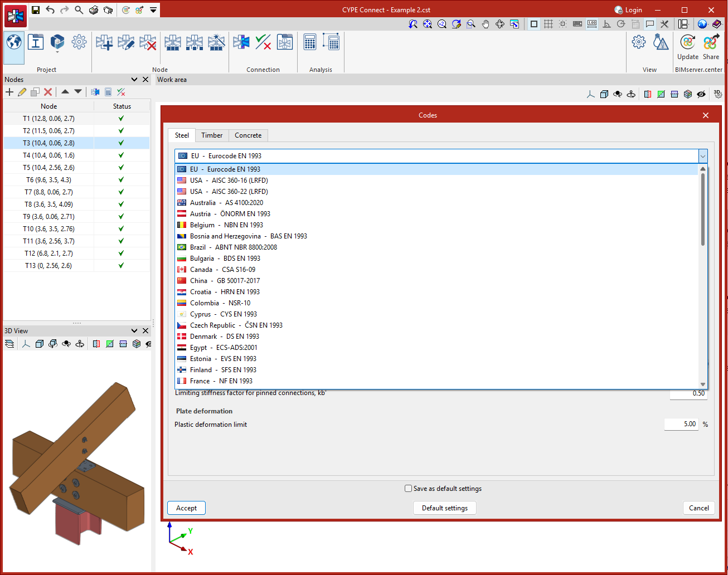Collapse the Eurocode EN 1993 code dropdown
Image resolution: width=728 pixels, height=575 pixels.
(703, 156)
